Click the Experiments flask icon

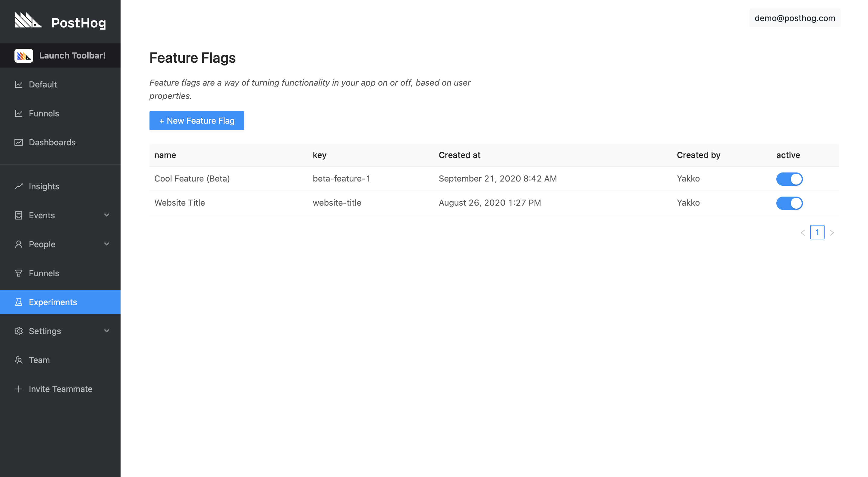[x=19, y=302]
